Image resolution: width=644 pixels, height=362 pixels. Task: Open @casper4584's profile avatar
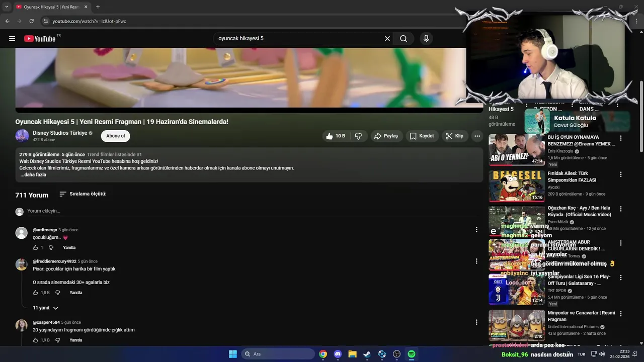22,325
